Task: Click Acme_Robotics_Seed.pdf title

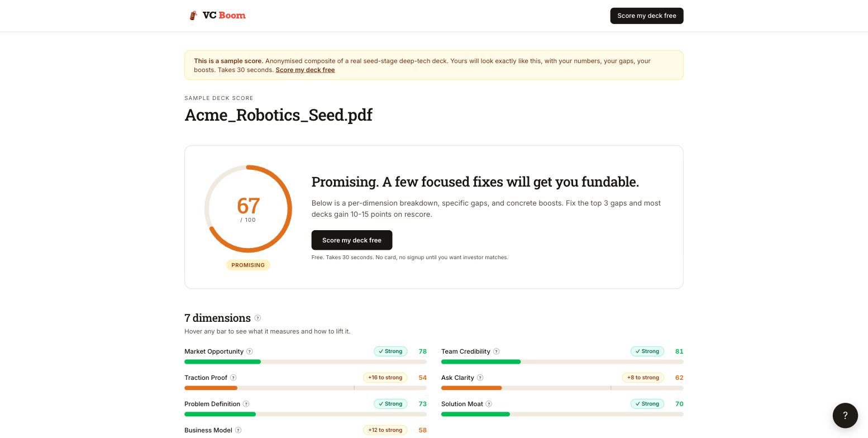Action: point(278,115)
